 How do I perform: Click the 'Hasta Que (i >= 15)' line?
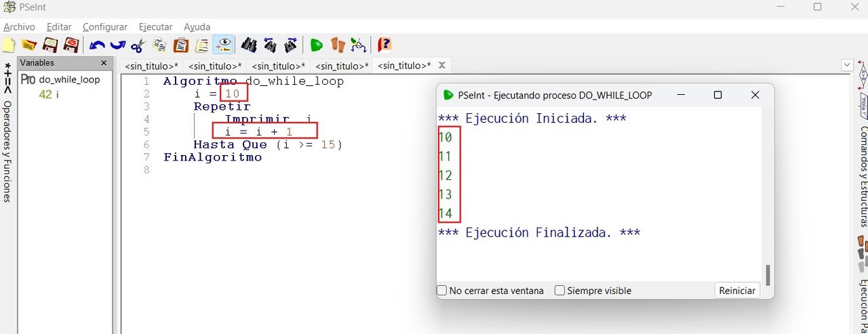(268, 144)
